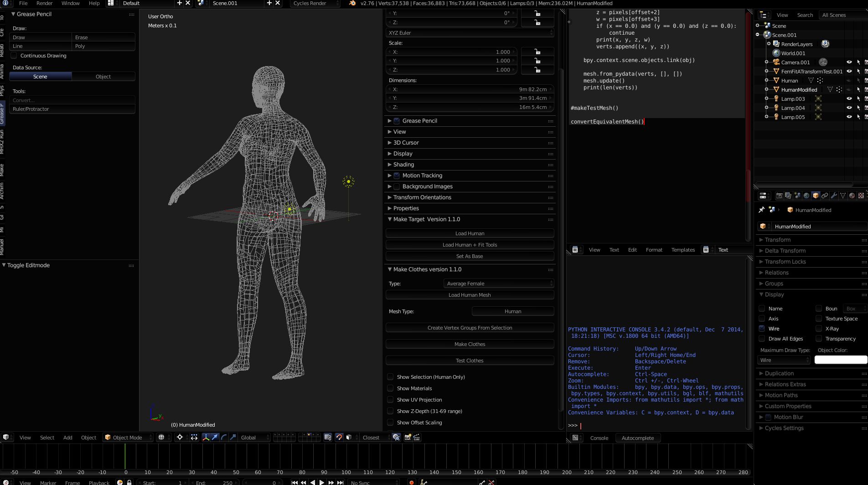The image size is (868, 485).
Task: Open the Templates menu in text editor
Action: [683, 250]
